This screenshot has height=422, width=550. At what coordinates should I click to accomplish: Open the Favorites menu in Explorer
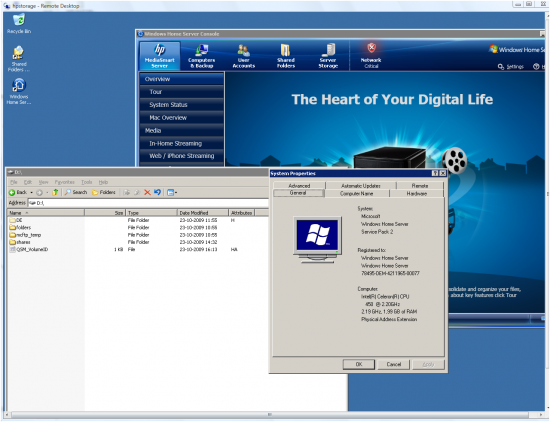65,182
